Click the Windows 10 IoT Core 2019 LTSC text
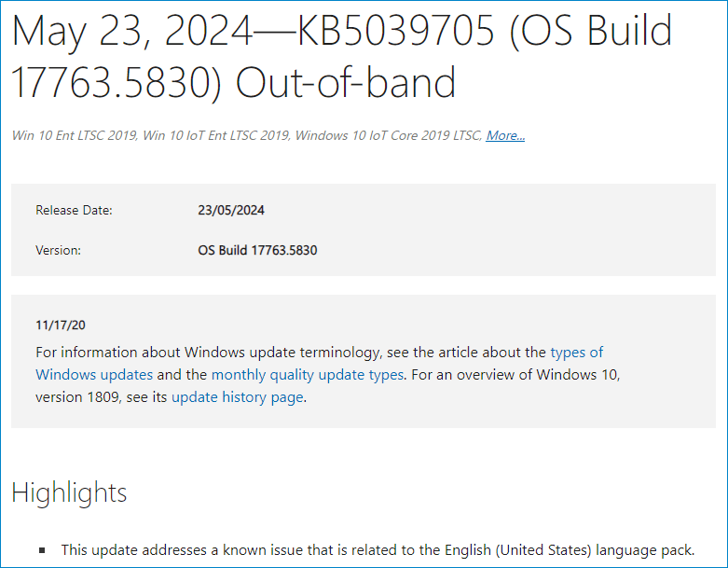Viewport: 728px width, 568px height. (388, 136)
